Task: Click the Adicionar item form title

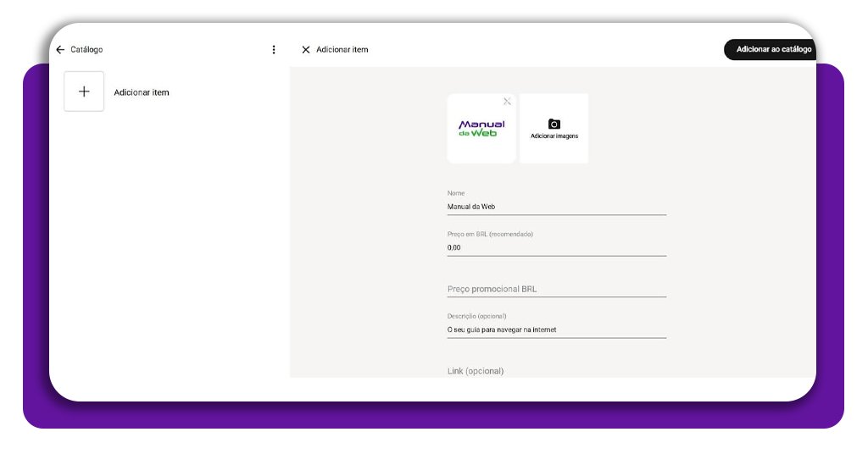Action: [x=342, y=49]
